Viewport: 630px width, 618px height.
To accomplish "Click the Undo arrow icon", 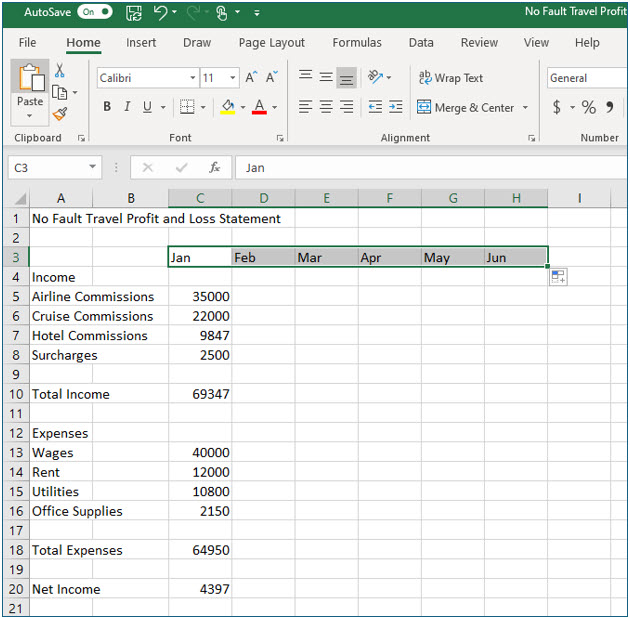I will coord(160,12).
